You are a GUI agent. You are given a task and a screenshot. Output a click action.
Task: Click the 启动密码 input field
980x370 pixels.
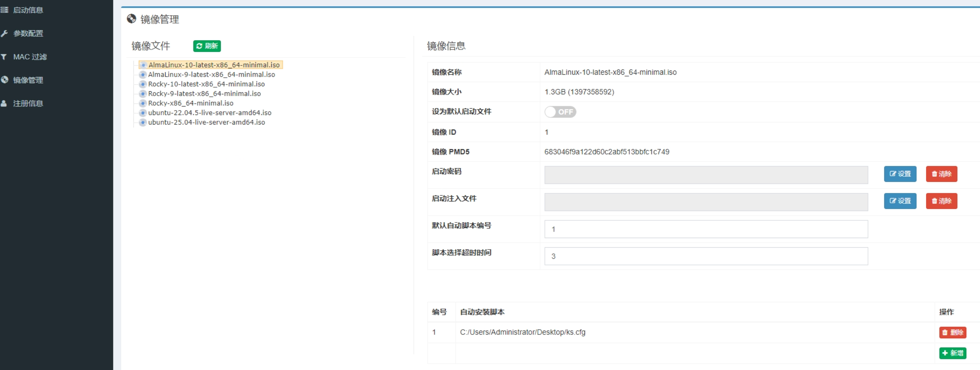click(x=706, y=175)
